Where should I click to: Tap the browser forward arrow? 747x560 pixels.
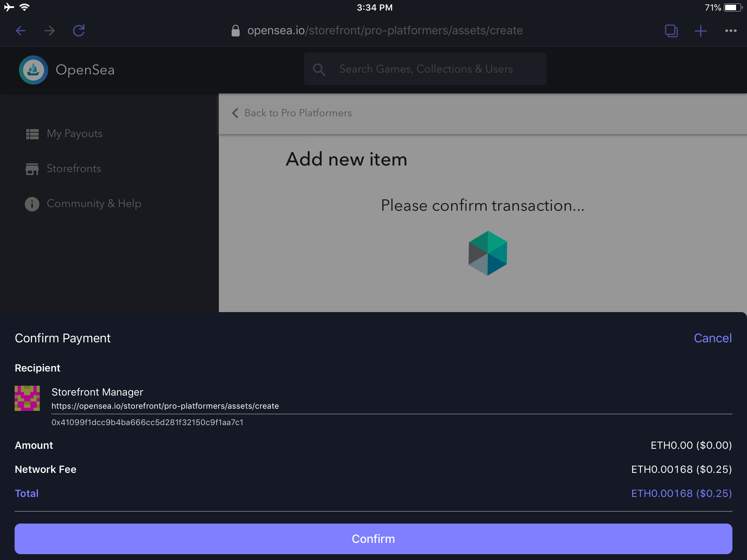pos(50,31)
